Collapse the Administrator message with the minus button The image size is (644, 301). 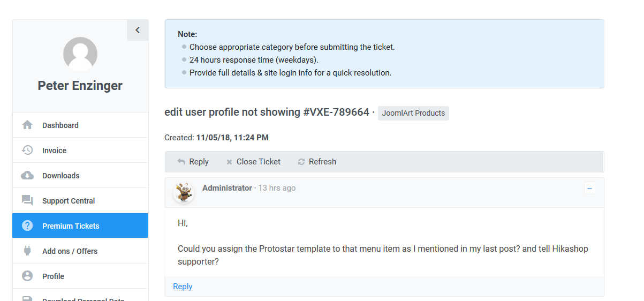click(589, 188)
